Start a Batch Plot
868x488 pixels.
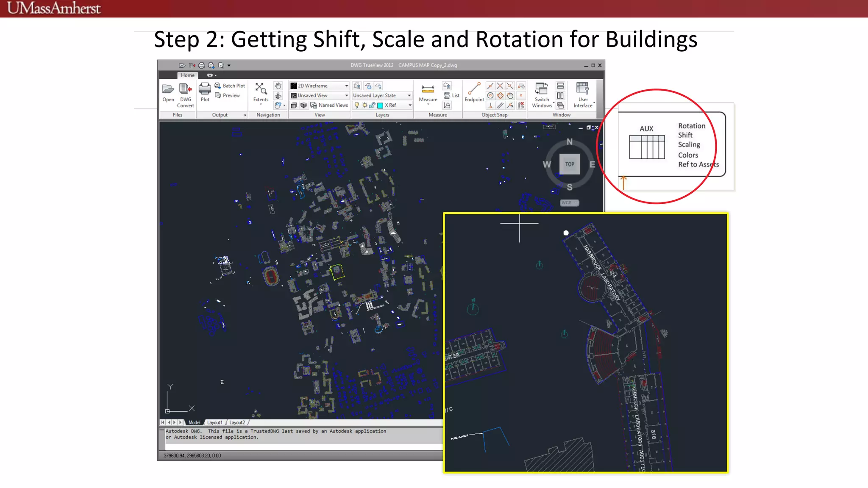tap(230, 86)
